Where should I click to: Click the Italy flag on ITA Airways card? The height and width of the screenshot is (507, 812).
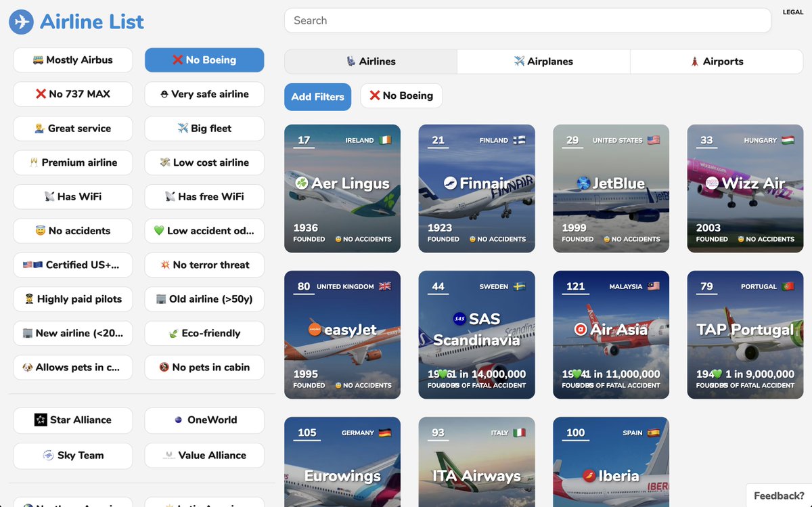(x=519, y=433)
